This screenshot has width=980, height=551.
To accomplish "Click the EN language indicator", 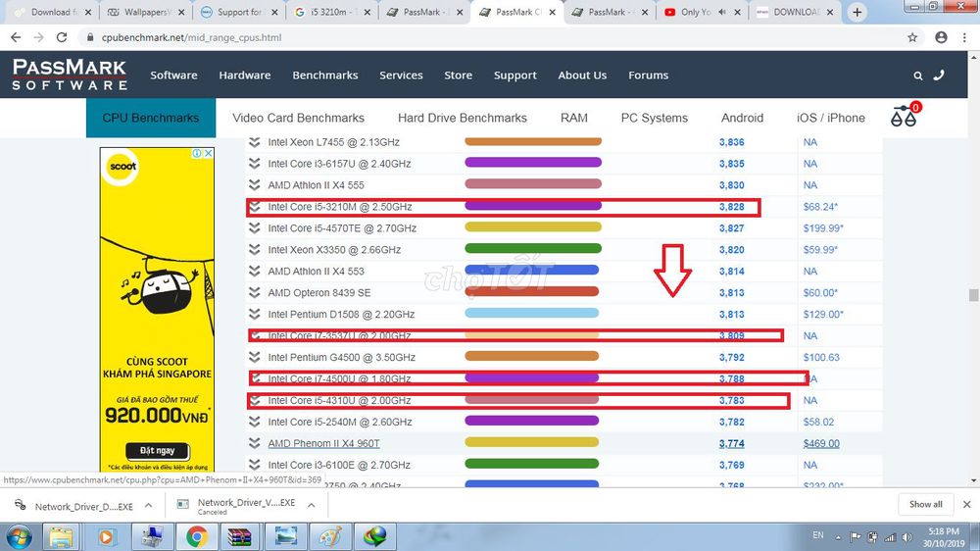I will (x=817, y=535).
